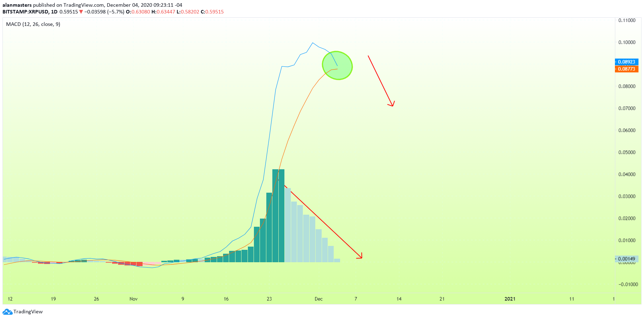Click the author name alanmasters

[17, 5]
